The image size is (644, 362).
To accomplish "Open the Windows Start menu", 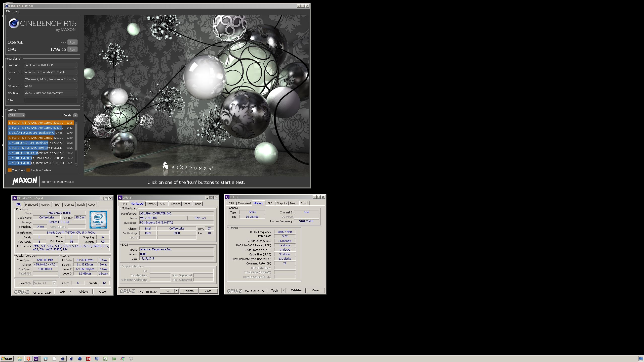I will [x=7, y=359].
